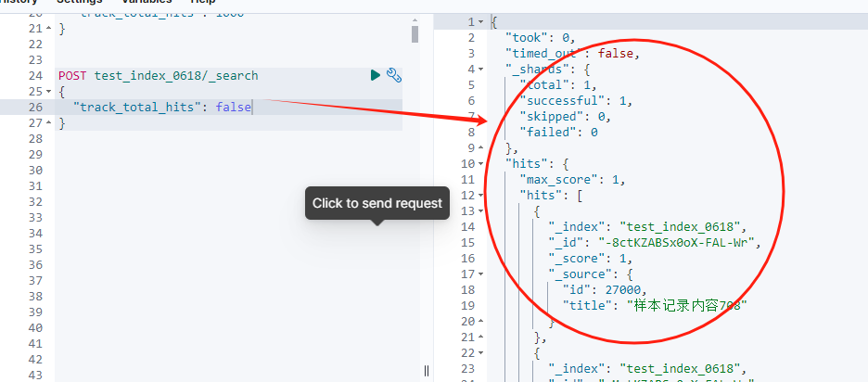Image resolution: width=868 pixels, height=382 pixels.
Task: Click "_index": "test_index_0618" on line 14
Action: [x=647, y=226]
